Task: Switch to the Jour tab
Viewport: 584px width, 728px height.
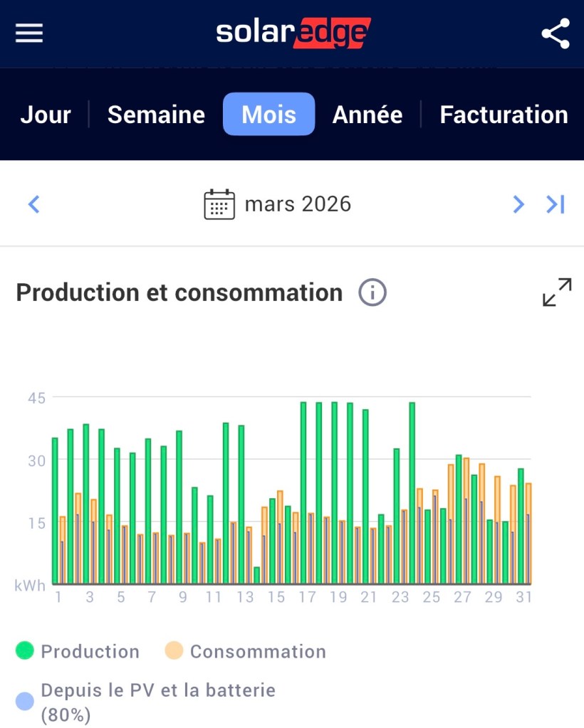Action: point(46,115)
